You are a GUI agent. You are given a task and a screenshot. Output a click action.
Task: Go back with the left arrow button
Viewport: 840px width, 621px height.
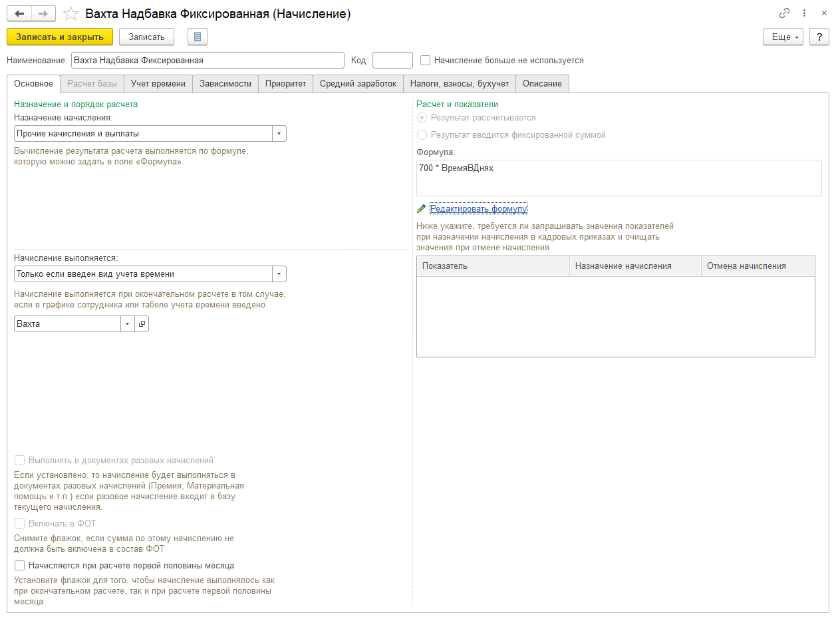19,13
